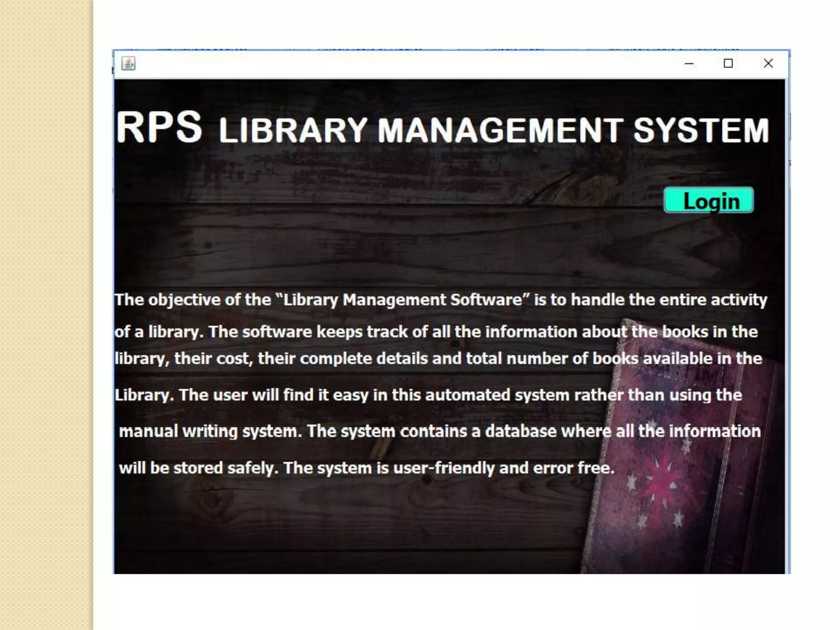Close the library management window
Viewport: 840px width, 630px height.
tap(768, 64)
